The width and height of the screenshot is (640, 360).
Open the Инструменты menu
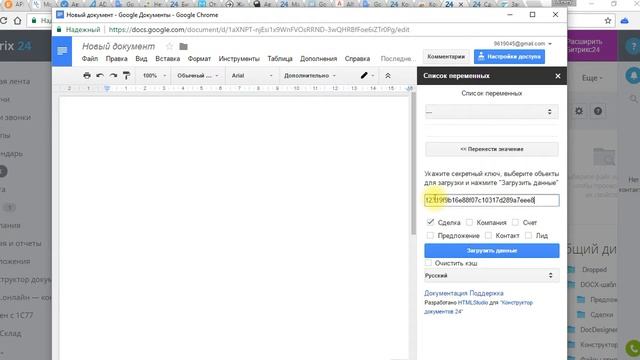239,59
